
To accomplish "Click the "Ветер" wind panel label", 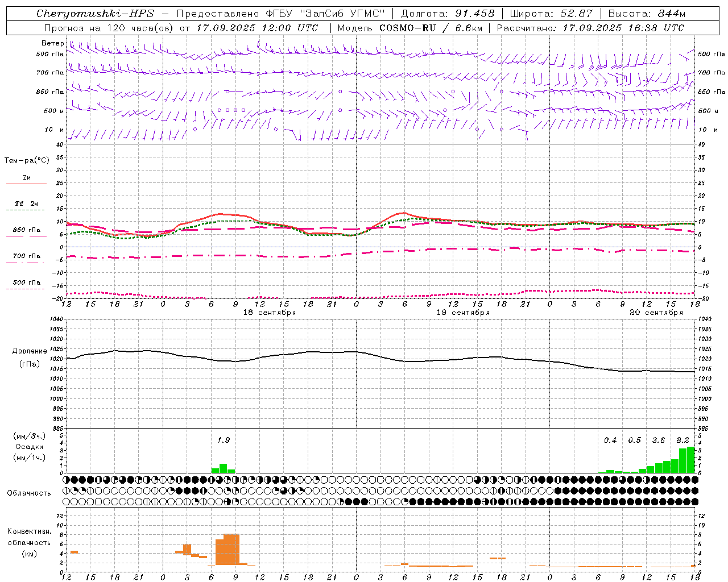I will 53,43.
